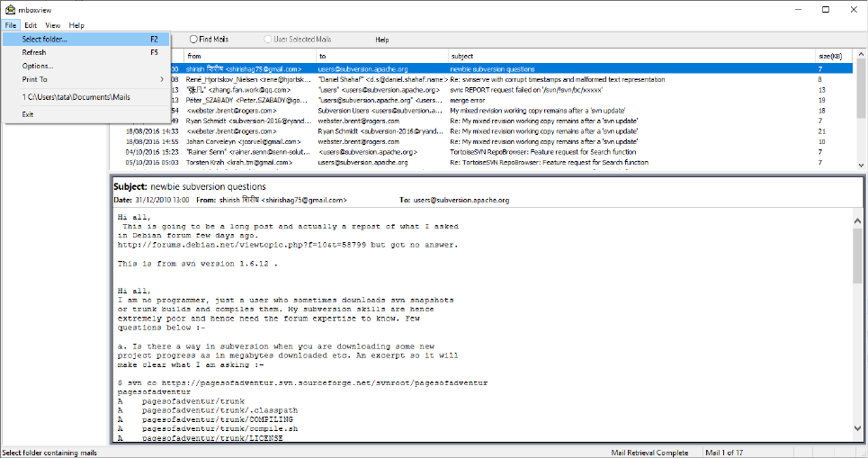Select the User Selected Mails radio button
The width and height of the screenshot is (868, 458).
tap(298, 40)
